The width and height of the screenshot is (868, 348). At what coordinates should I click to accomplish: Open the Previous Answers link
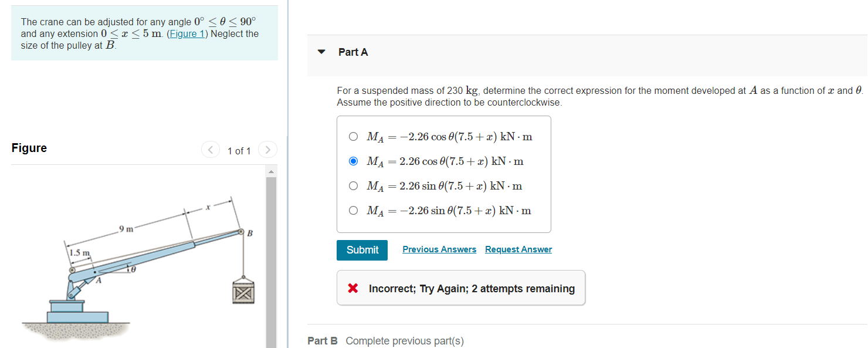439,249
